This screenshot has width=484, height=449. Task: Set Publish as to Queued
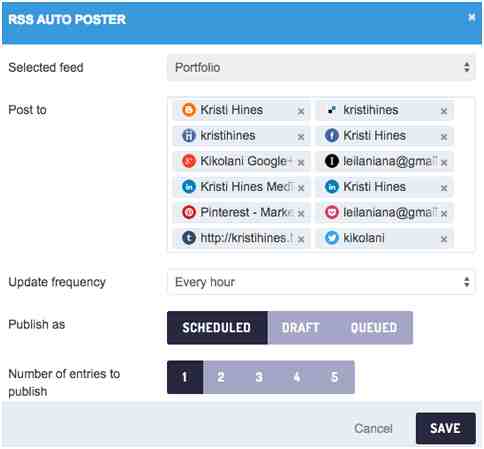[x=374, y=328]
